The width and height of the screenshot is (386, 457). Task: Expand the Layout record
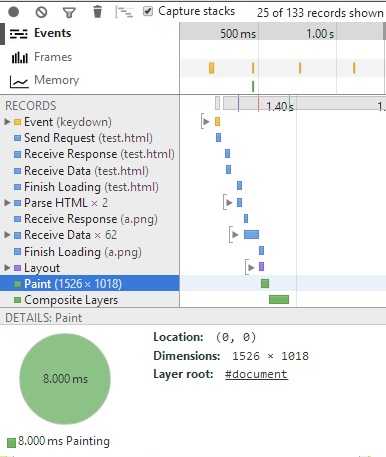pyautogui.click(x=7, y=267)
